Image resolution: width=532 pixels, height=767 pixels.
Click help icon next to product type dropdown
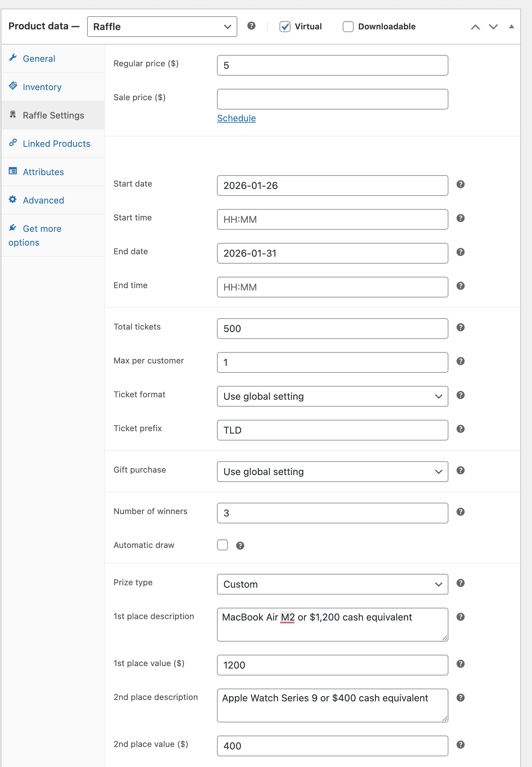(x=251, y=26)
